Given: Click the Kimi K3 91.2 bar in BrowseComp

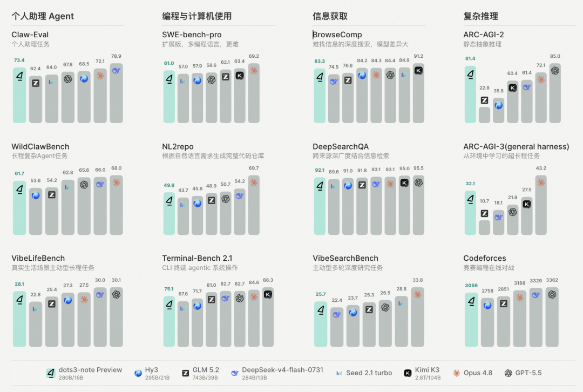Looking at the screenshot, I should click(419, 93).
